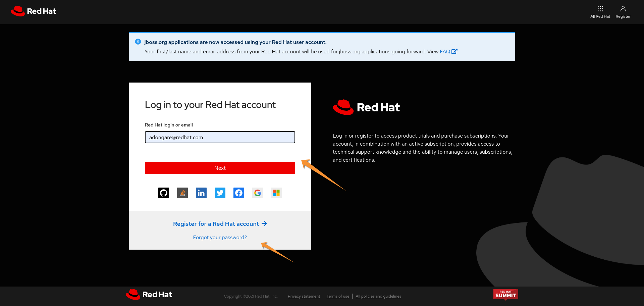Screen dimensions: 644x306
Task: Open the All Red Hat grid menu
Action: pos(600,12)
